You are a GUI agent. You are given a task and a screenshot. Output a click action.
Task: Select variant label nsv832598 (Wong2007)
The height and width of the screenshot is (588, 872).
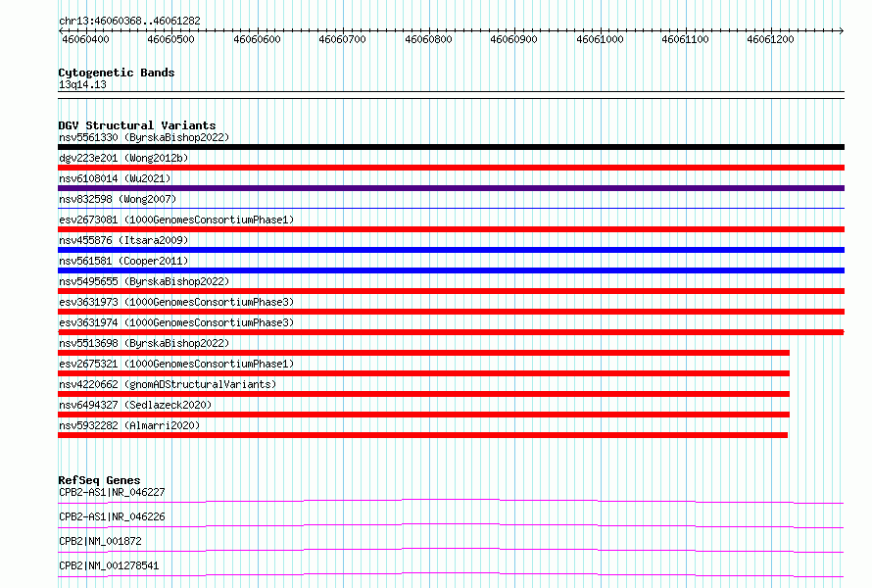pos(118,199)
